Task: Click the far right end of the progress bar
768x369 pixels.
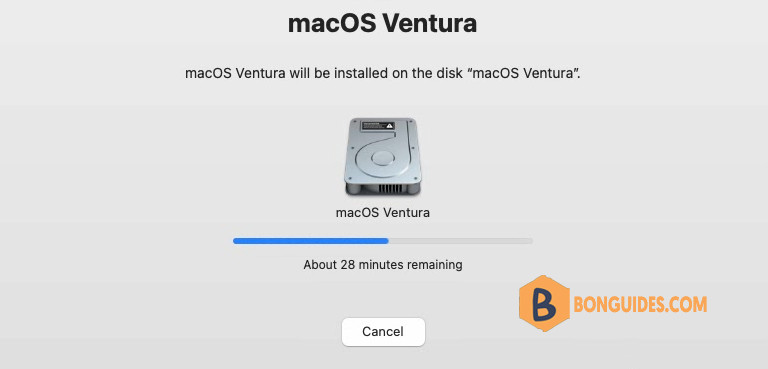Action: point(531,241)
